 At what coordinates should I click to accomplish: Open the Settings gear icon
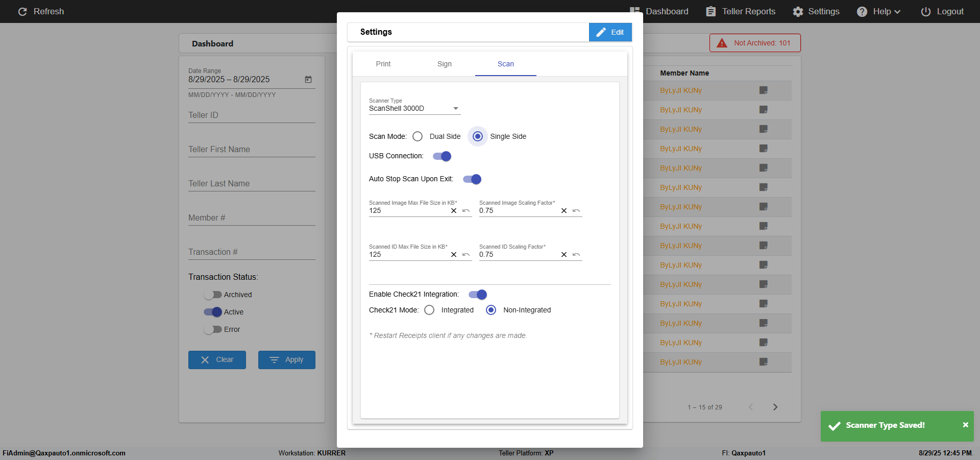[x=798, y=11]
